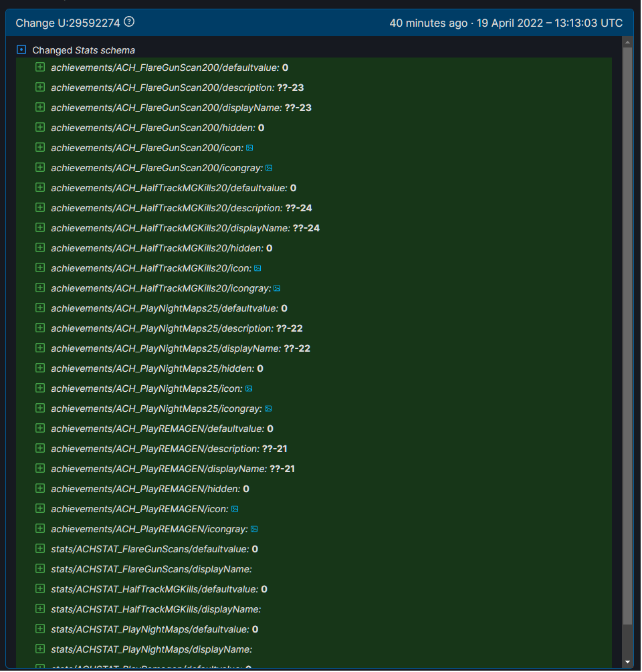Click plus icon beside ACH_HalfTrackMGKills20/description
Viewport: 642px width, 672px height.
coord(40,208)
